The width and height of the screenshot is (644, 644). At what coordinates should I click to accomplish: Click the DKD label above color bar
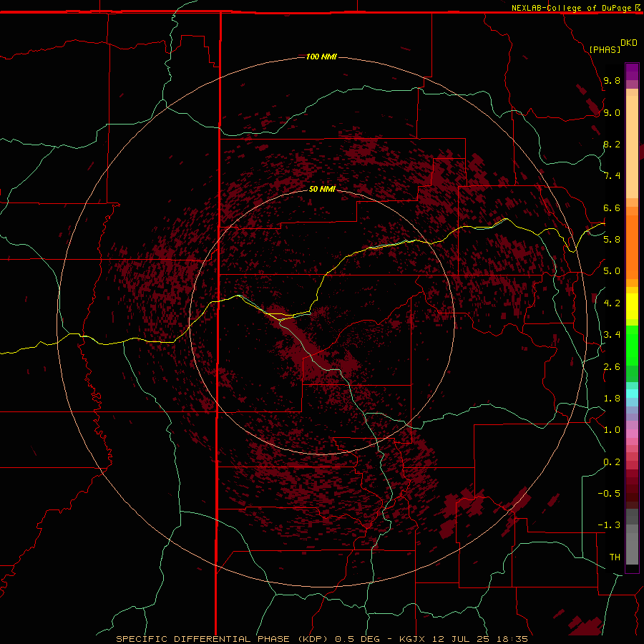628,43
